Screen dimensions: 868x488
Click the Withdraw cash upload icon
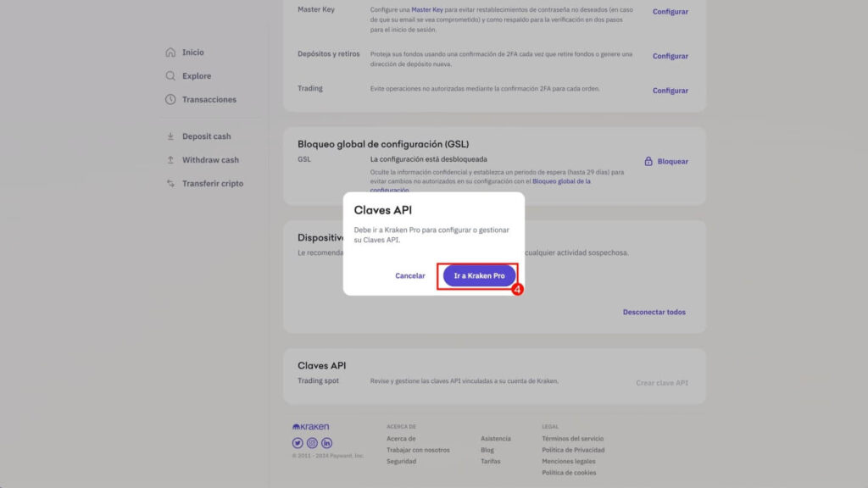click(x=170, y=160)
